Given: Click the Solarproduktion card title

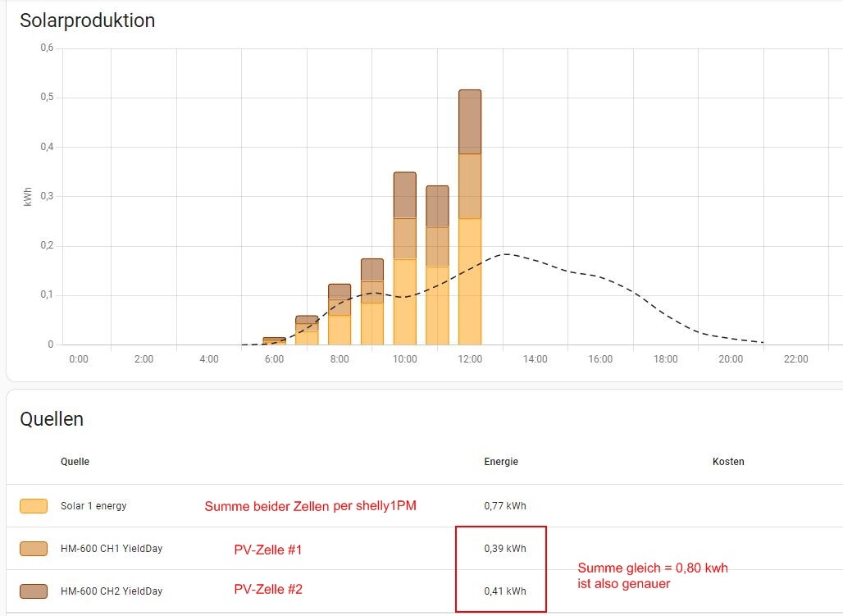Looking at the screenshot, I should coord(87,21).
